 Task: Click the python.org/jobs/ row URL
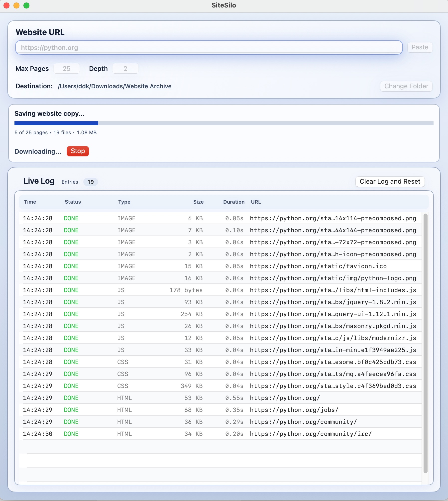[294, 410]
